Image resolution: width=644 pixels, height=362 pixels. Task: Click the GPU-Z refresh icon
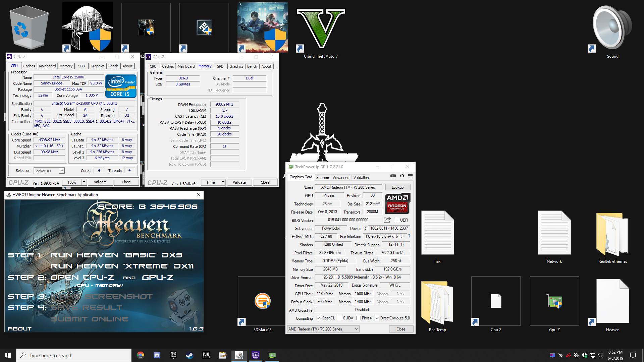tap(402, 176)
